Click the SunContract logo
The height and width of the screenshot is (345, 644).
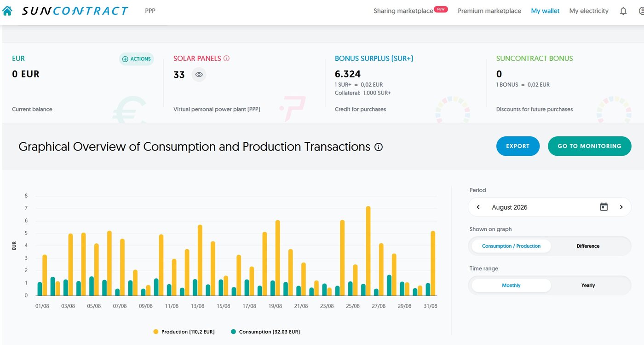point(75,11)
